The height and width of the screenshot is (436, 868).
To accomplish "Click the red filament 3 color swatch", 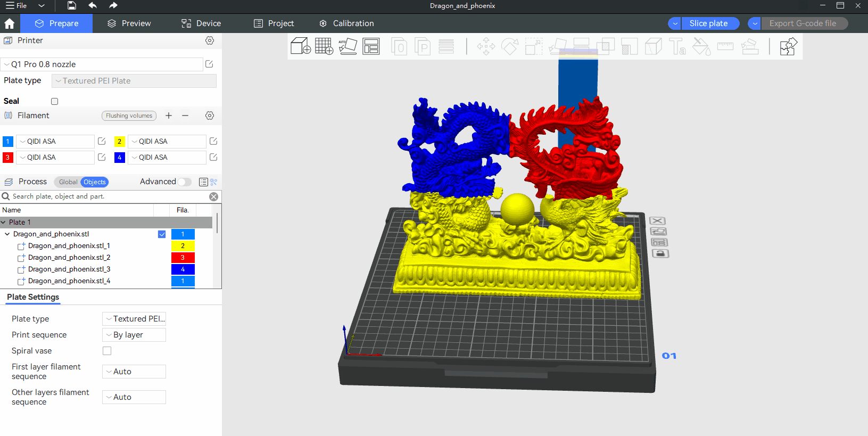I will (x=8, y=158).
